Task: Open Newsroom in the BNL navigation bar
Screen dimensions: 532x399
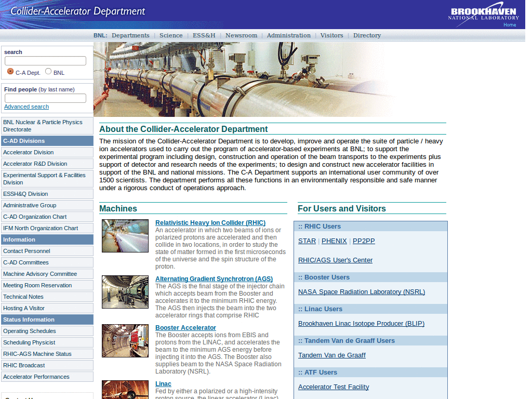Action: (x=241, y=35)
